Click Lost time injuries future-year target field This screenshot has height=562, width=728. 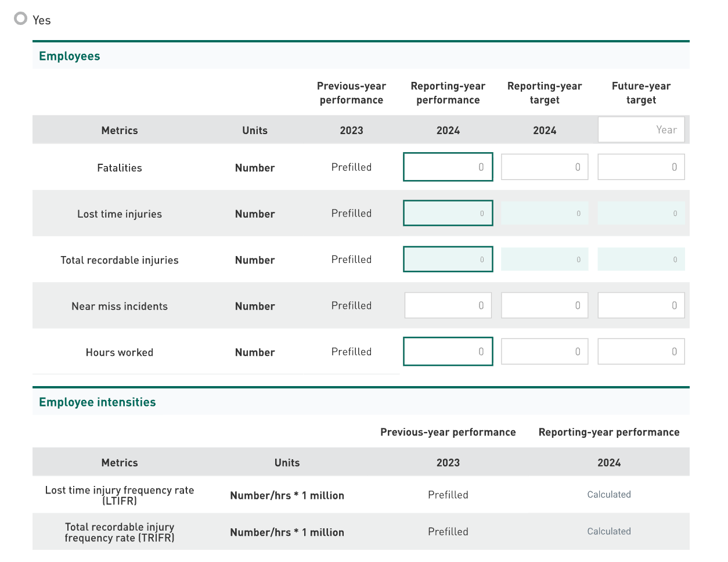(x=641, y=213)
